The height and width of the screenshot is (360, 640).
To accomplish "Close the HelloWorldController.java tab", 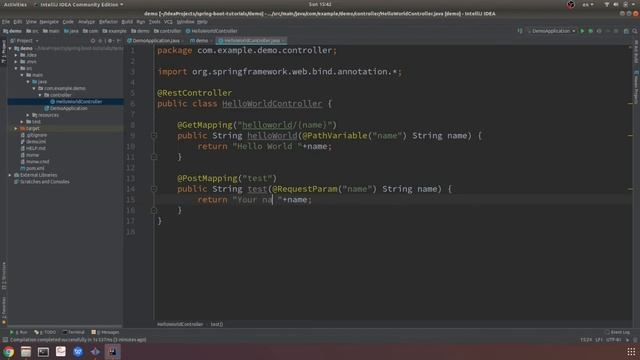I will click(x=283, y=41).
